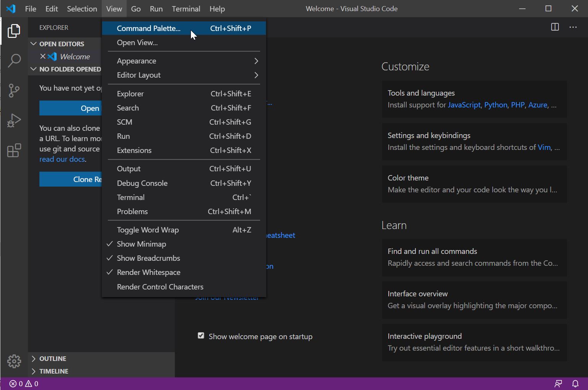Open Run and Debug activity bar icon
588x390 pixels.
point(14,120)
